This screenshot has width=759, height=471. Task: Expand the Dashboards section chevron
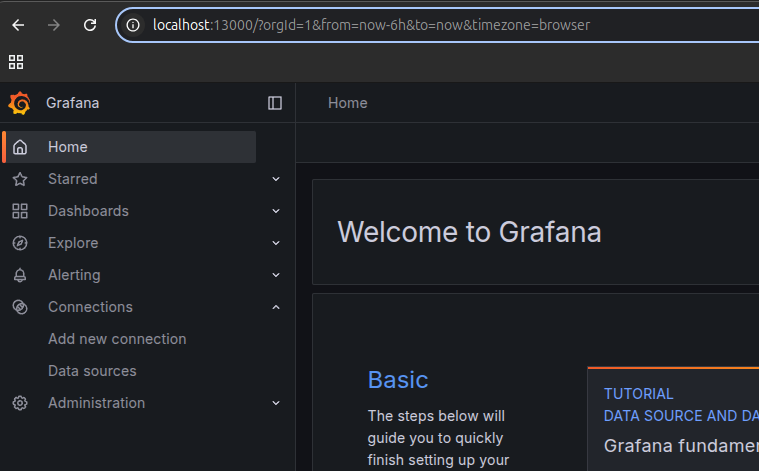[276, 211]
